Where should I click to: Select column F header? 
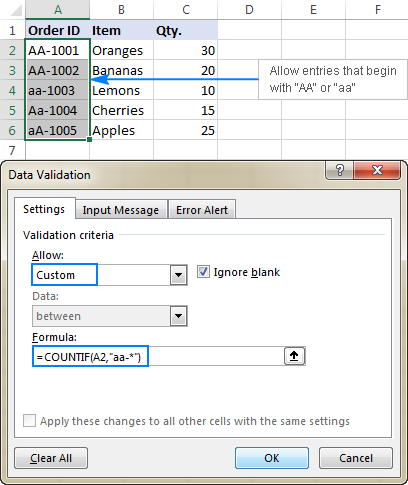[377, 10]
